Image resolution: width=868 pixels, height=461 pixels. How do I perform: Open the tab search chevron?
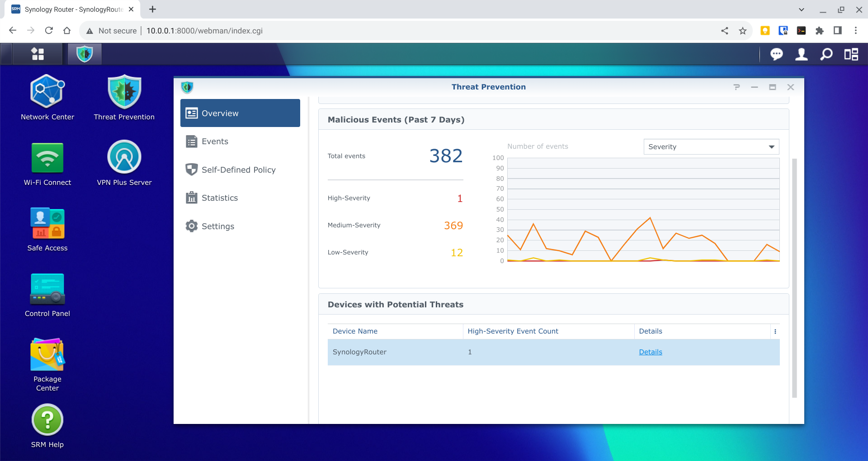click(801, 9)
